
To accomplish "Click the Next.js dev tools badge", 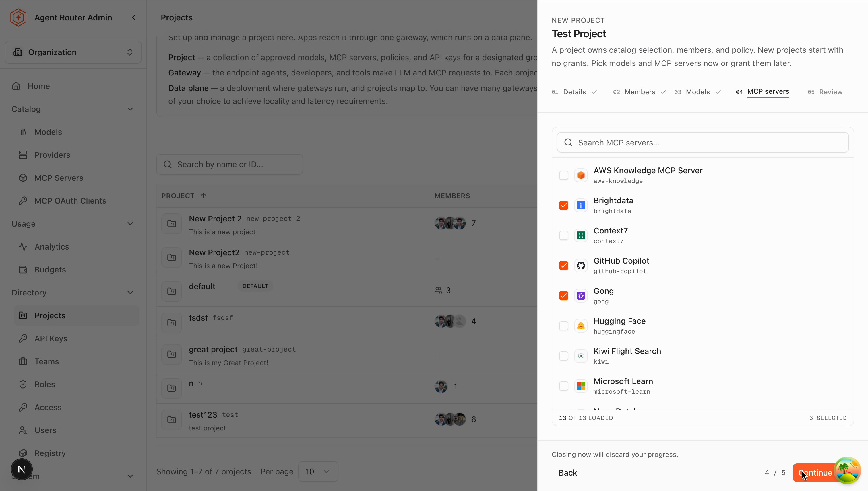I will (x=22, y=469).
